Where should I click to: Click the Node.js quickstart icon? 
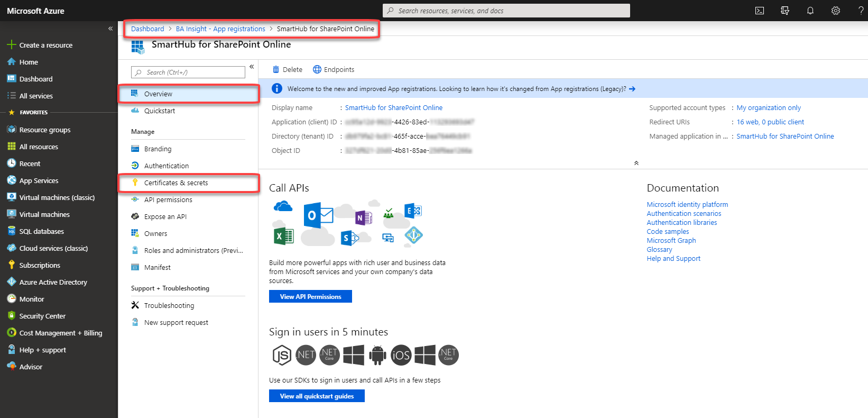[x=282, y=355]
